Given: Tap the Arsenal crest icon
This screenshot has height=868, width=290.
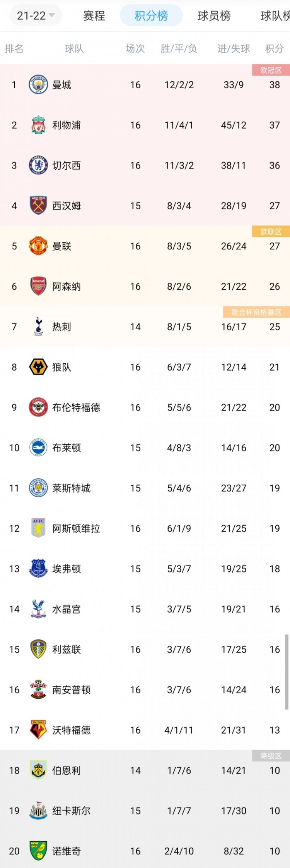Looking at the screenshot, I should [x=38, y=286].
